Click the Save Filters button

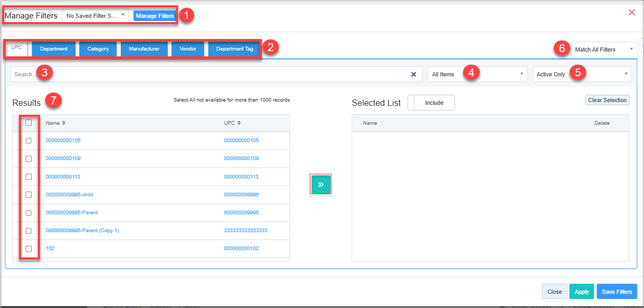pos(617,292)
